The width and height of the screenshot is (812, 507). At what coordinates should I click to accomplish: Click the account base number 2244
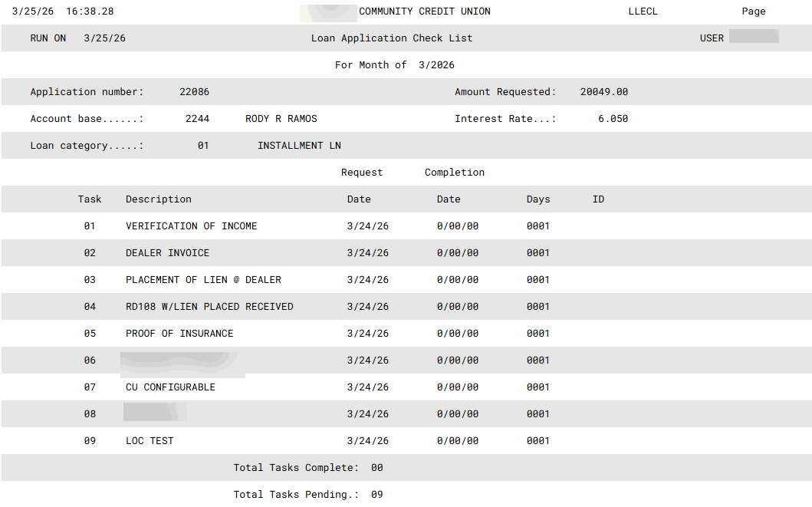197,119
